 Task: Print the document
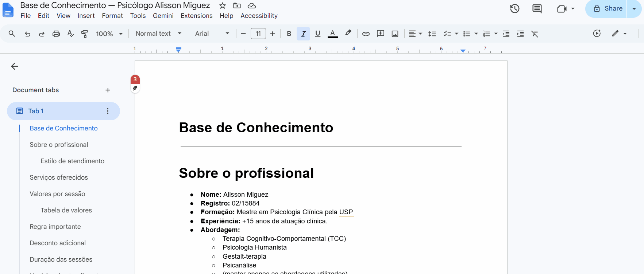point(56,34)
